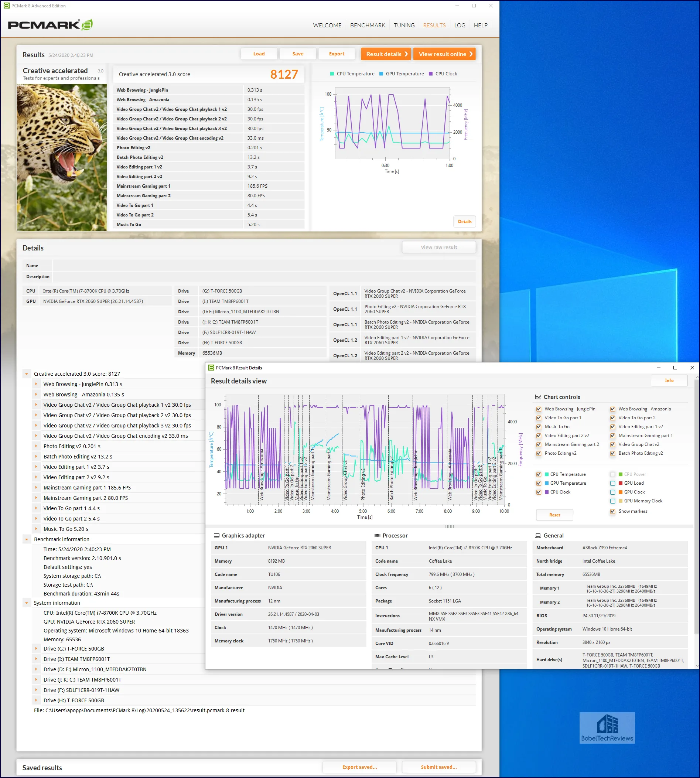Toggle the Music To Go checkbox
The height and width of the screenshot is (778, 700).
[x=539, y=427]
